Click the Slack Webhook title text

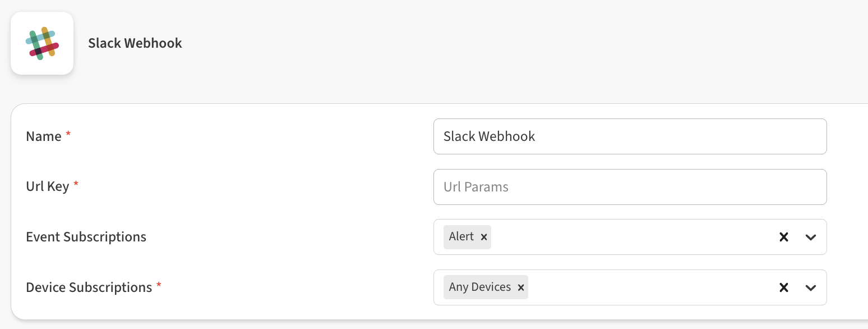coord(135,43)
